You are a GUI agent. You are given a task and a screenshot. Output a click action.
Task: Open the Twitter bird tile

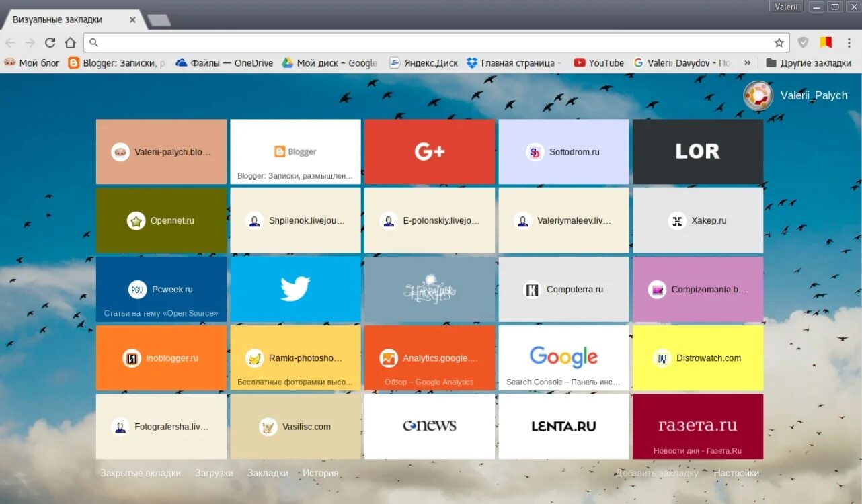tap(295, 289)
